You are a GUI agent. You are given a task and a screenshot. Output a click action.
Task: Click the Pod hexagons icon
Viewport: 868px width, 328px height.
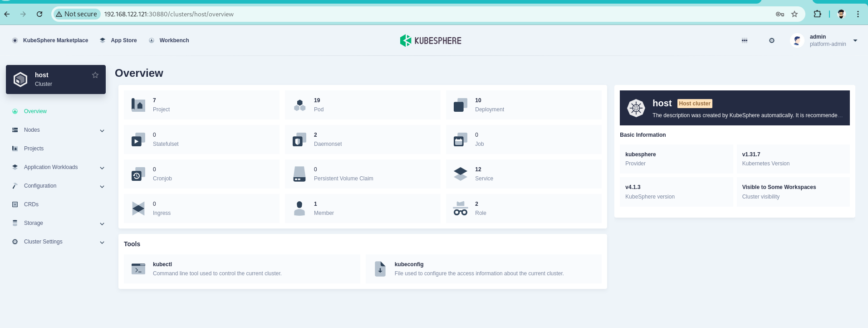click(299, 105)
